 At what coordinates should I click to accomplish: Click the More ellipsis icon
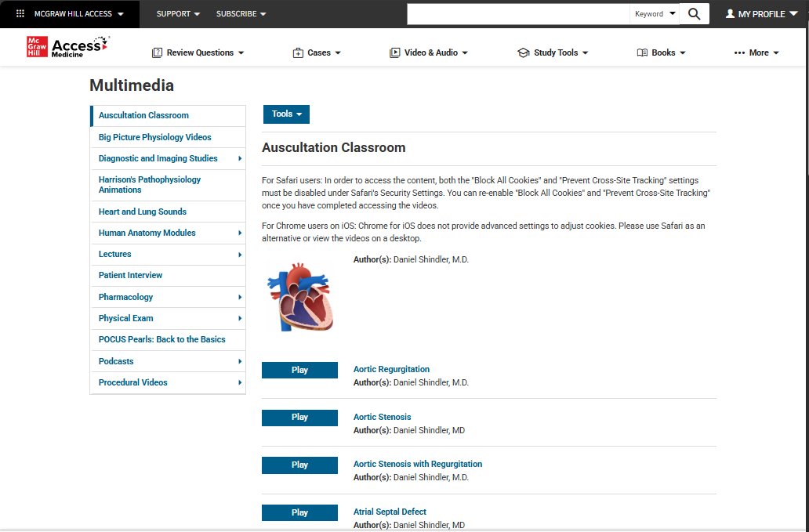pyautogui.click(x=739, y=52)
